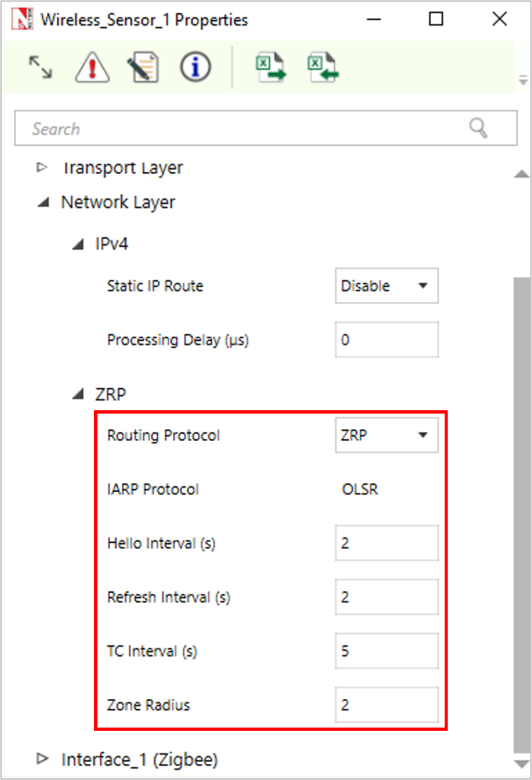The height and width of the screenshot is (780, 532).
Task: Click the Processing Delay input field
Action: pyautogui.click(x=386, y=340)
